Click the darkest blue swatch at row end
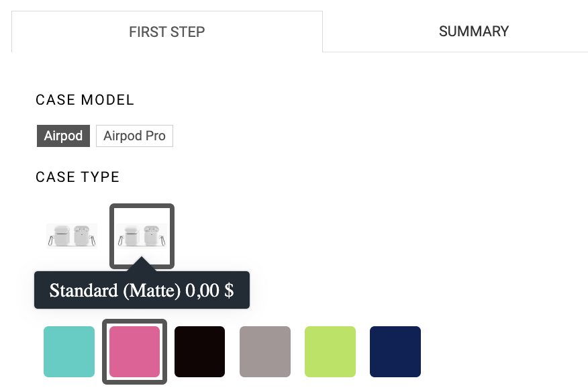Viewport: 588px width, 392px height. 395,352
